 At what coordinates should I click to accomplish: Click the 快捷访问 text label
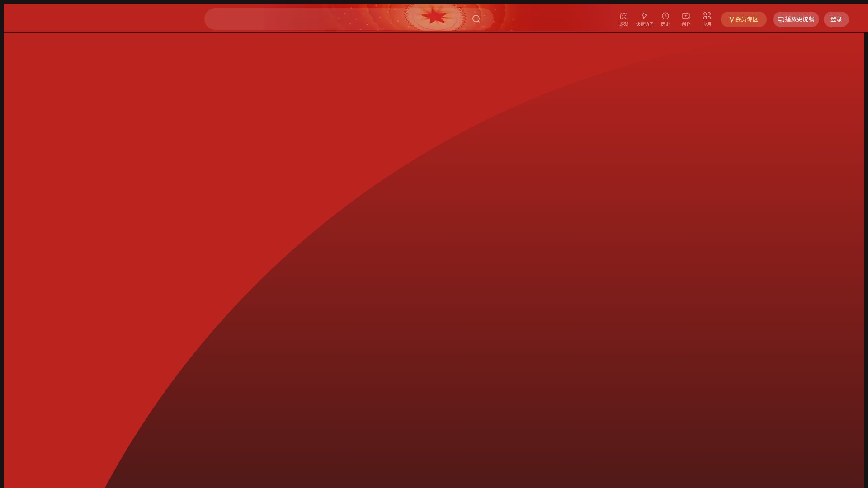pos(644,24)
